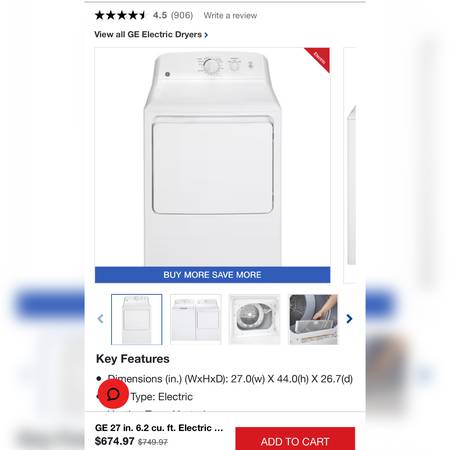Click the Key Features heading
Image resolution: width=450 pixels, height=450 pixels.
(x=133, y=359)
